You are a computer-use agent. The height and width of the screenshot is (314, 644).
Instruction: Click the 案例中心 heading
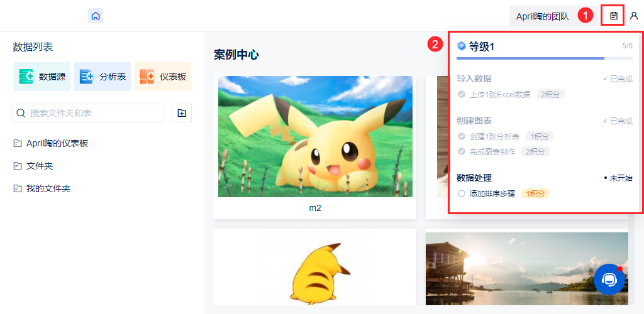click(236, 55)
